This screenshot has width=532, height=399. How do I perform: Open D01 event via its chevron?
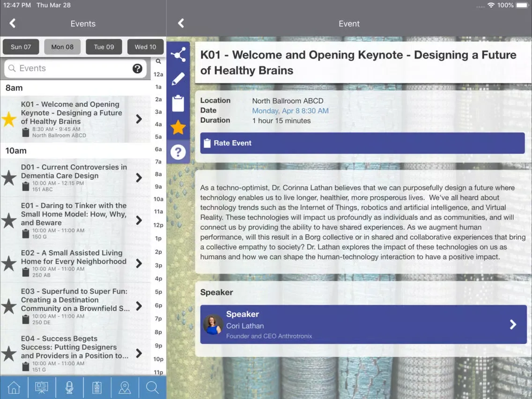pyautogui.click(x=139, y=178)
